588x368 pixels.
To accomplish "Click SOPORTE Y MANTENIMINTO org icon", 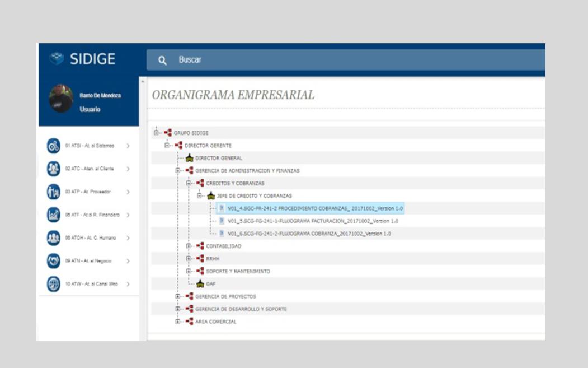I will pos(200,271).
